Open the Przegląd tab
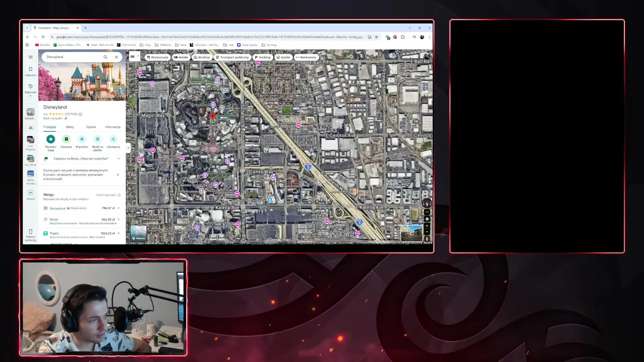Viewport: 644px width, 362px height. tap(50, 127)
